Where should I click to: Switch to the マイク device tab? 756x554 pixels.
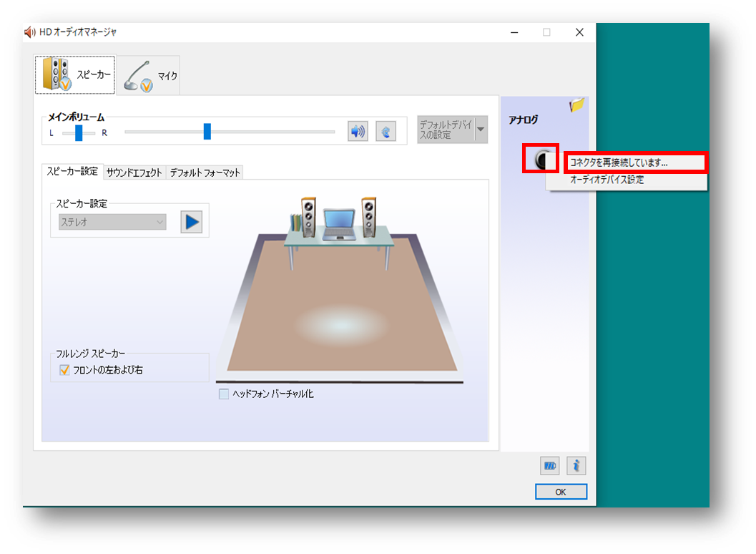pyautogui.click(x=149, y=76)
